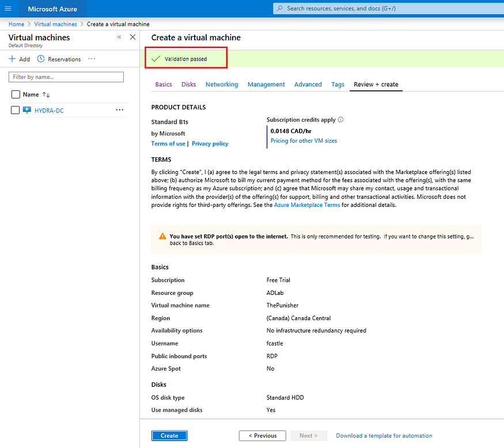Check the HYDRA-DC row checkbox

[x=14, y=110]
